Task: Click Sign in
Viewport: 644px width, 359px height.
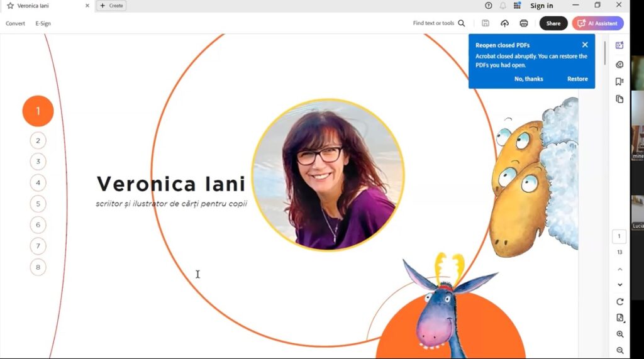Action: tap(541, 6)
